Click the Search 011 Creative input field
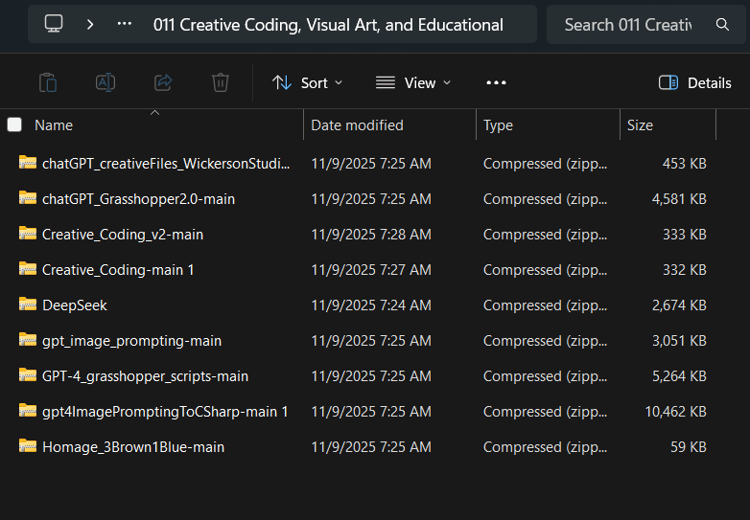 (628, 24)
